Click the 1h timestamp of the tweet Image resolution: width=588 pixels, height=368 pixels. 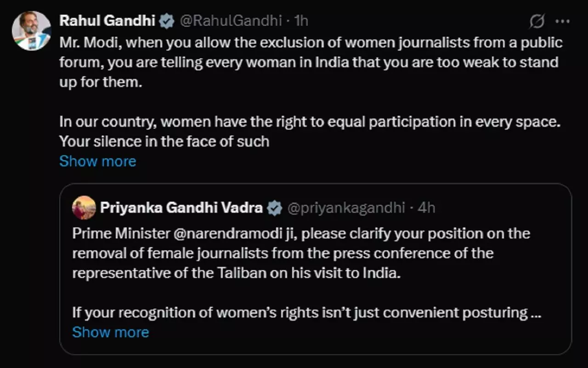click(301, 21)
